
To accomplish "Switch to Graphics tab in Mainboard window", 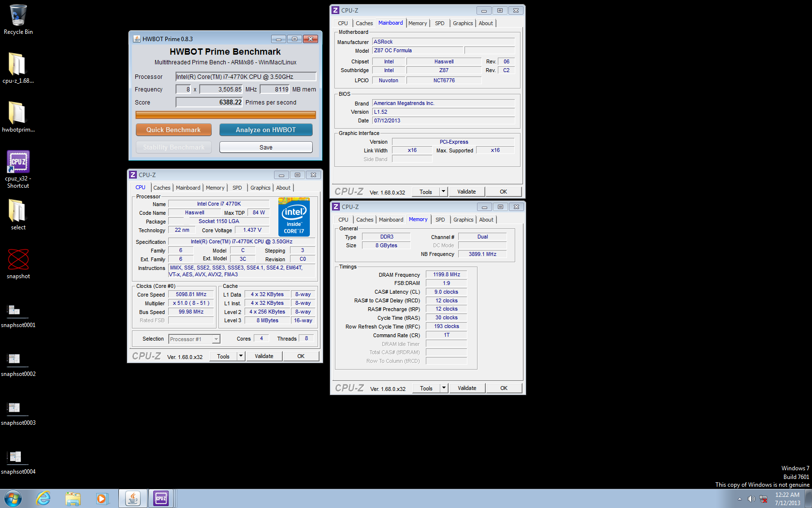I will tap(463, 23).
